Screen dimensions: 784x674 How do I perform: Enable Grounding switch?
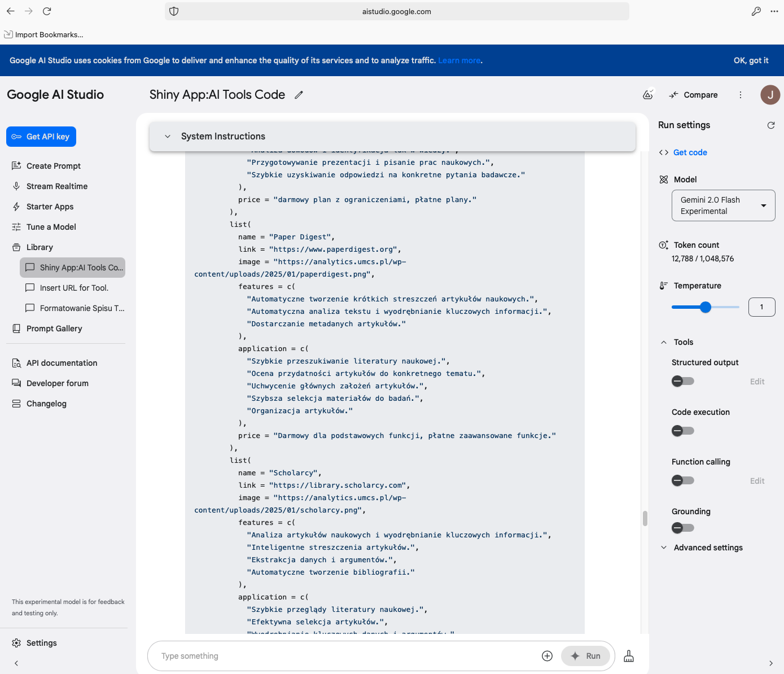point(683,528)
